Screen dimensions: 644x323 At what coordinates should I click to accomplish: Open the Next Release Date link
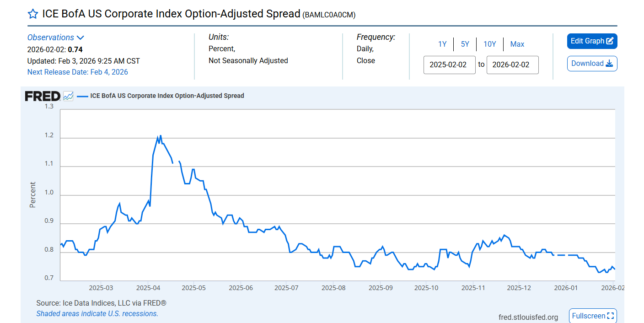tap(77, 72)
